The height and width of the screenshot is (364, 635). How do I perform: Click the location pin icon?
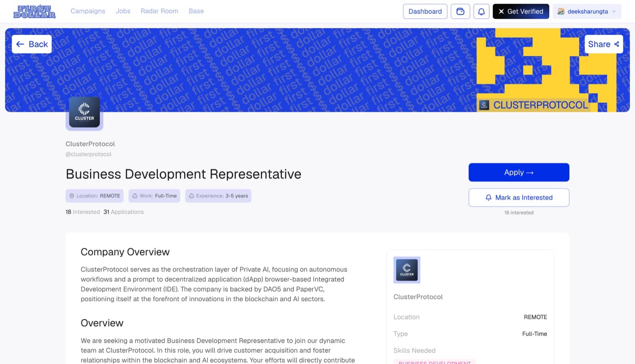(72, 196)
